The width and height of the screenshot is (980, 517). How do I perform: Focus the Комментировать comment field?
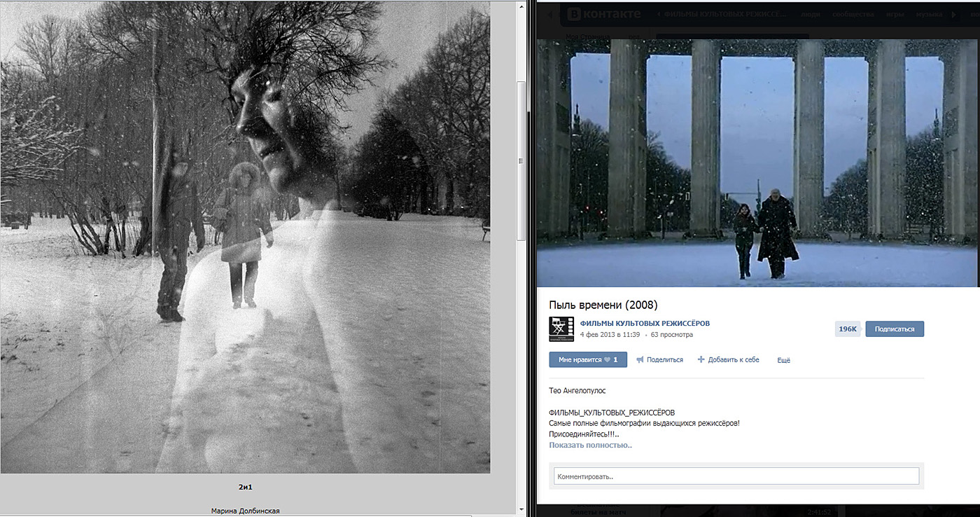coord(736,476)
